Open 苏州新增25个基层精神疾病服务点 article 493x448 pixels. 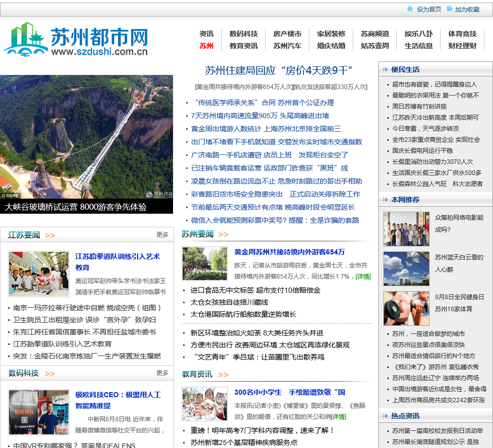pos(243,442)
